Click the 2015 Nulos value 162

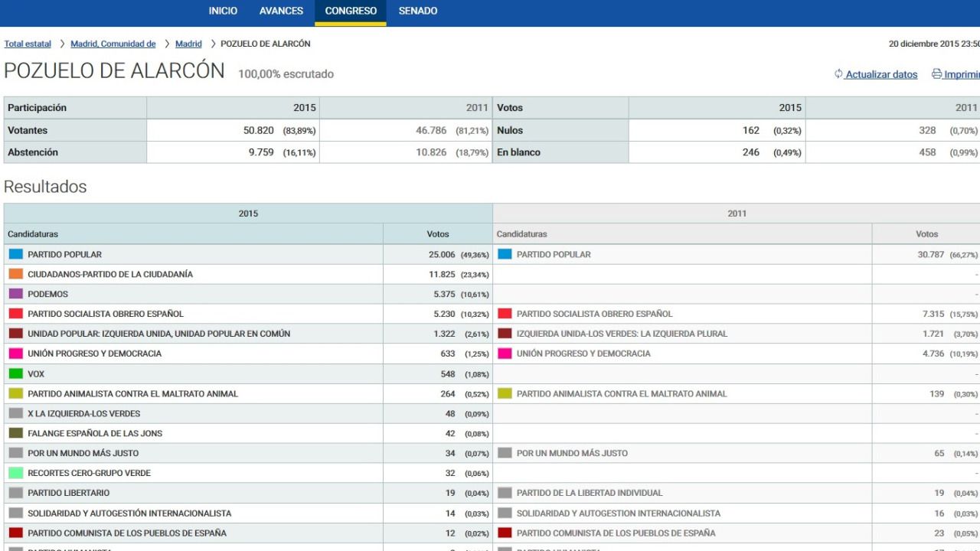(751, 131)
